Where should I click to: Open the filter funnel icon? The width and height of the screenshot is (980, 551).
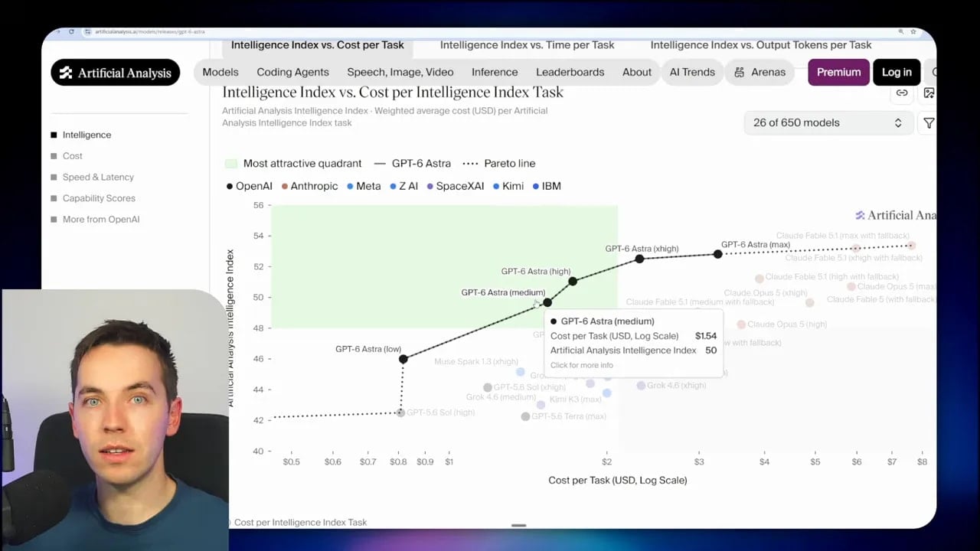pyautogui.click(x=929, y=122)
